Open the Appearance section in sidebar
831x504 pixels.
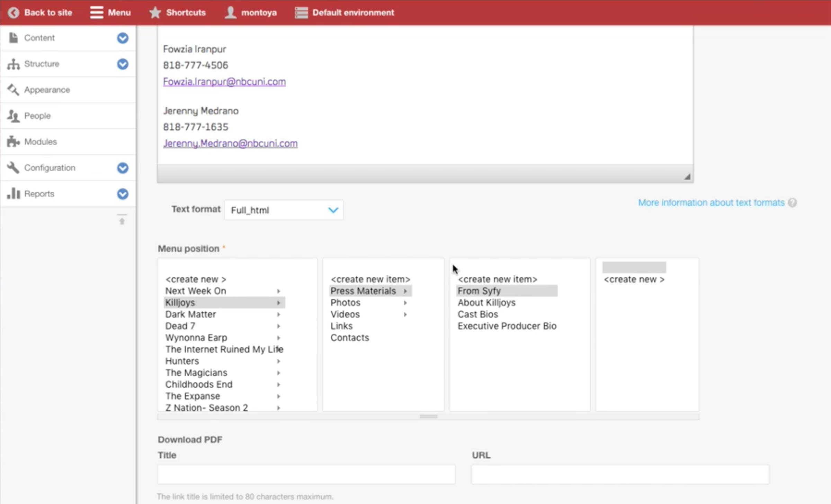(x=47, y=90)
